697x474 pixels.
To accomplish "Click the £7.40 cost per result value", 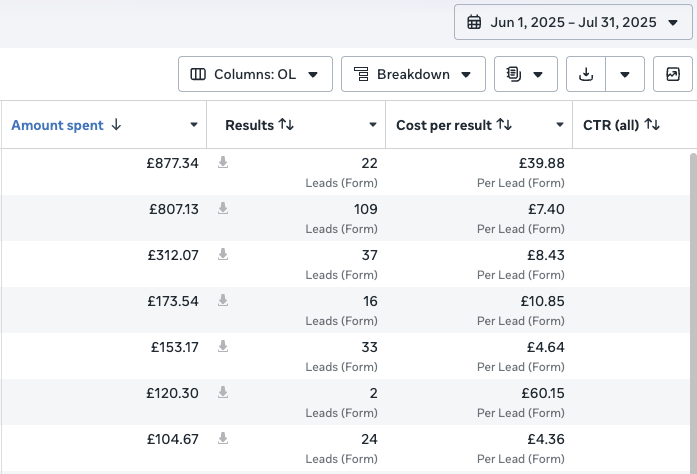I will 546,209.
